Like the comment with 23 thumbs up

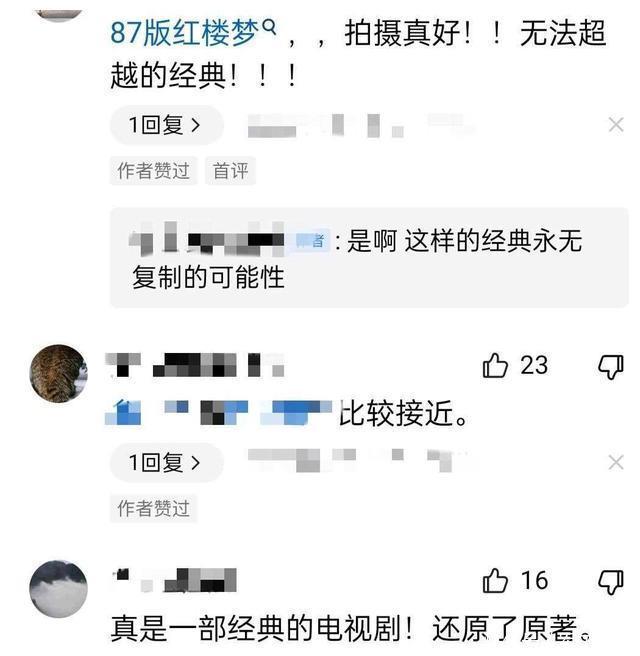pos(495,366)
